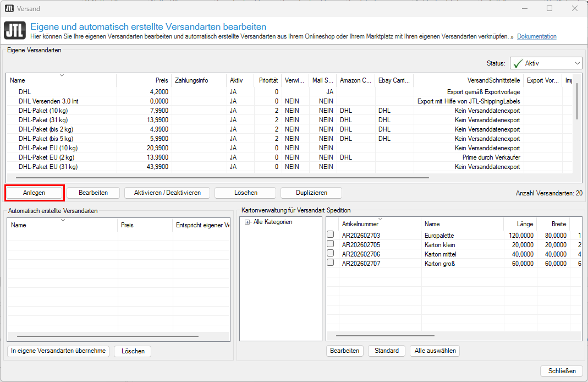The width and height of the screenshot is (588, 382).
Task: Open the Status dropdown
Action: pyautogui.click(x=577, y=63)
